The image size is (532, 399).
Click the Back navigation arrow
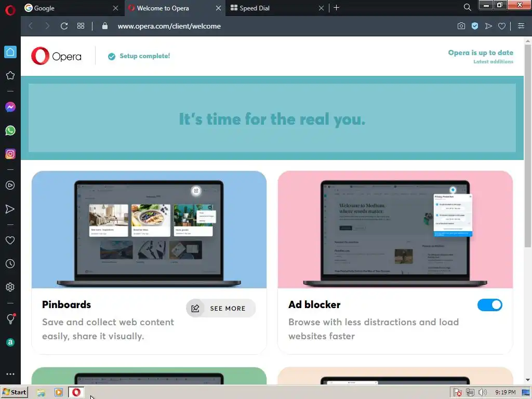31,26
